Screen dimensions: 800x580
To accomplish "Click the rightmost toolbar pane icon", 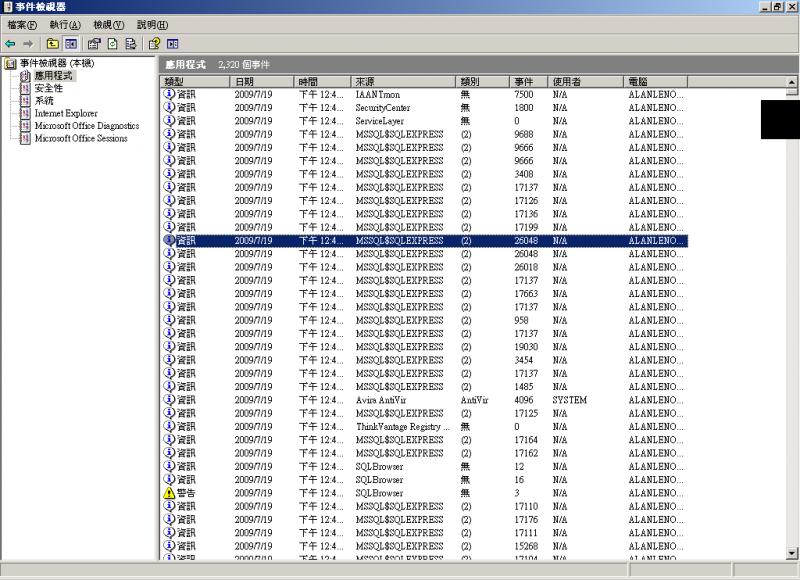I will point(172,44).
